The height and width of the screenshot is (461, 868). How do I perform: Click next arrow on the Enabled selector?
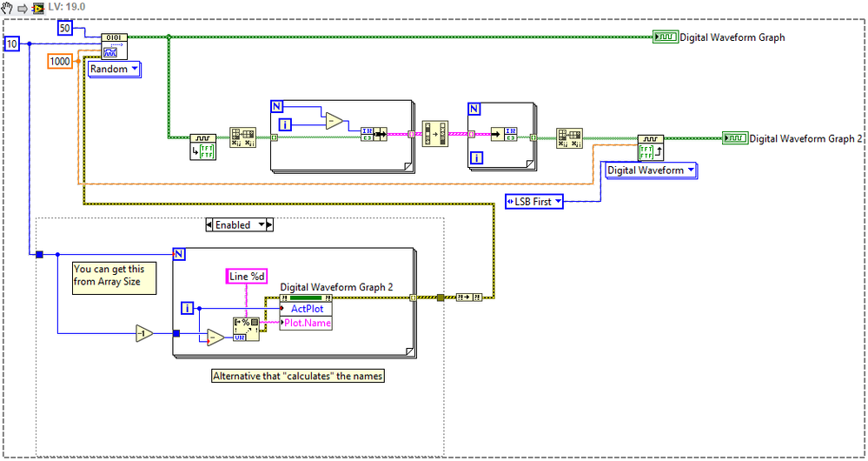pyautogui.click(x=269, y=225)
